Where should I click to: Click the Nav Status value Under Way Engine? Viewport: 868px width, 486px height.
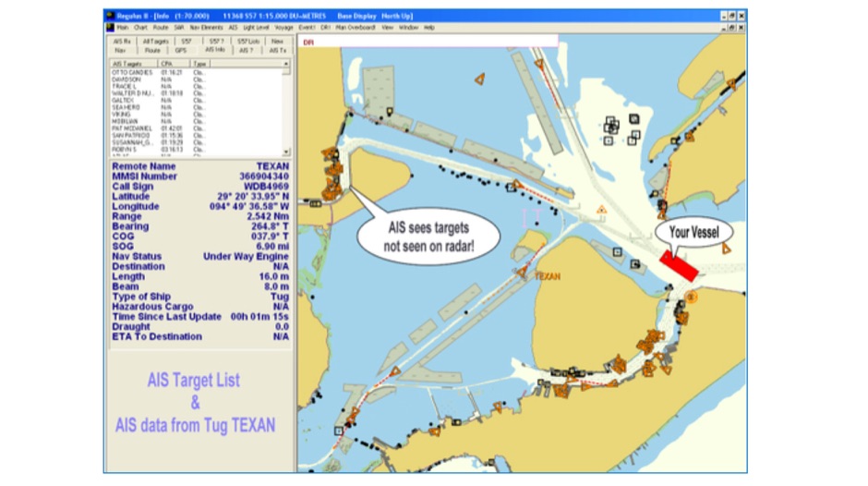point(246,257)
